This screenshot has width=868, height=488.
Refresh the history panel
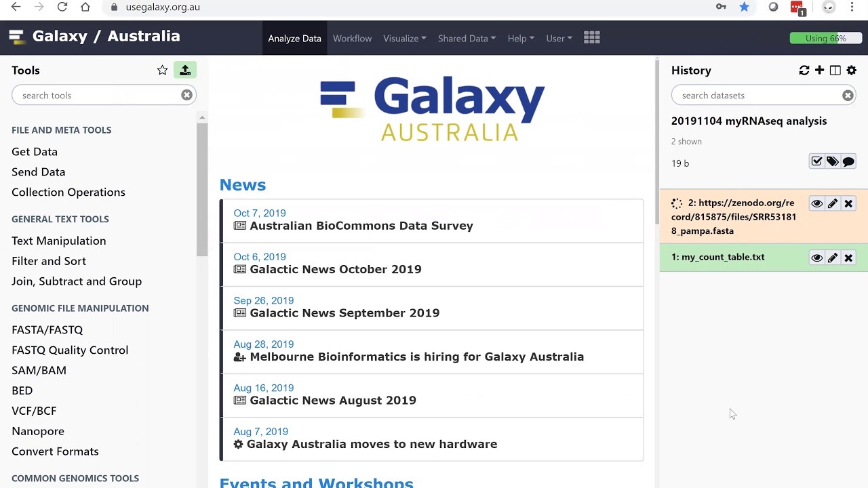[804, 70]
